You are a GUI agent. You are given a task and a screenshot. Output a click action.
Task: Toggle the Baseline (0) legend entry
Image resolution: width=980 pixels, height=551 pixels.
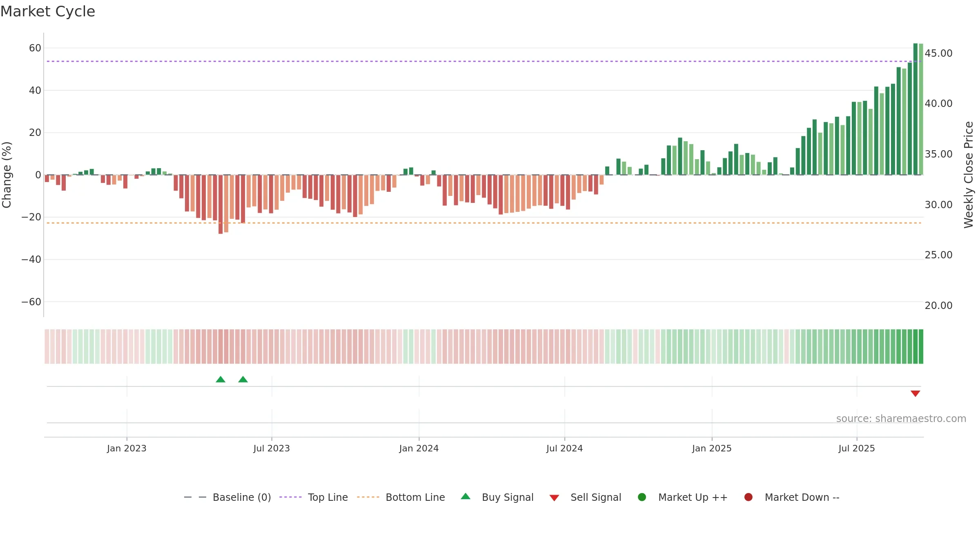(x=227, y=497)
